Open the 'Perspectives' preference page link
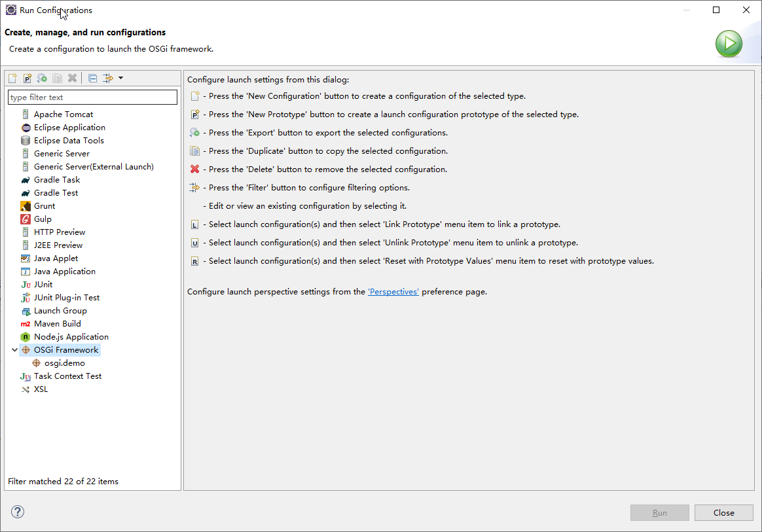 [393, 292]
